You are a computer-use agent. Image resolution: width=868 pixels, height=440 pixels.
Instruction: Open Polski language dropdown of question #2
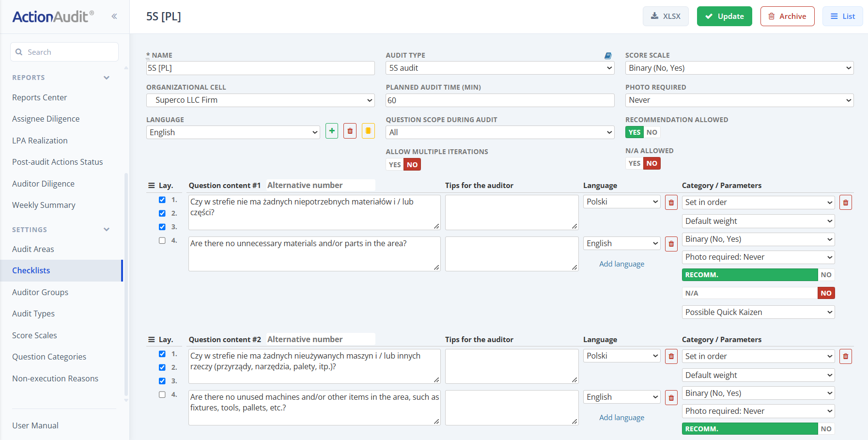coord(621,356)
